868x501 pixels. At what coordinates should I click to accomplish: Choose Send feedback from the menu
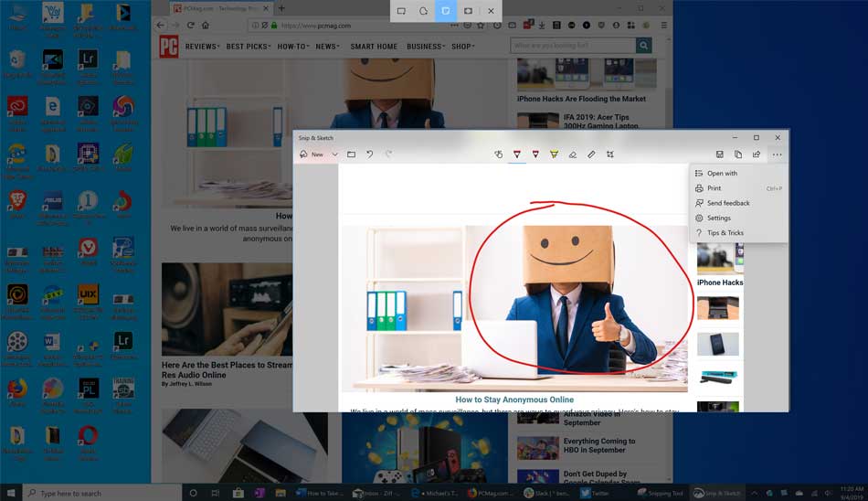[738, 203]
